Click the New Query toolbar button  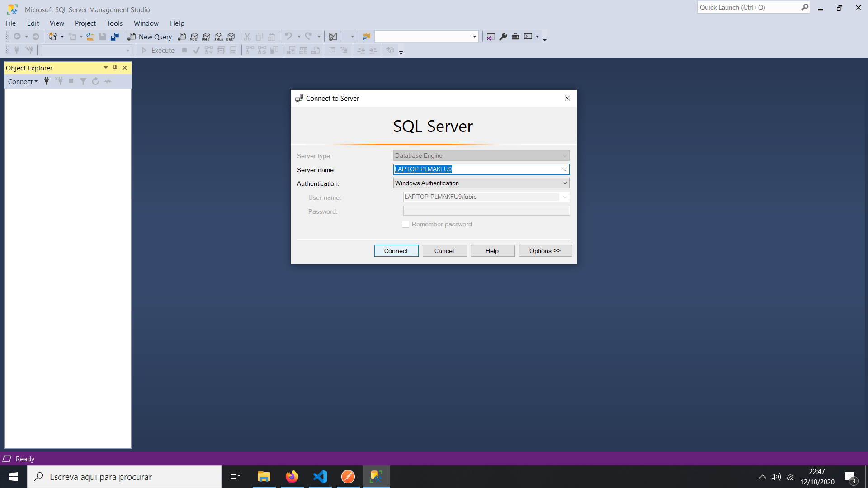(x=150, y=37)
